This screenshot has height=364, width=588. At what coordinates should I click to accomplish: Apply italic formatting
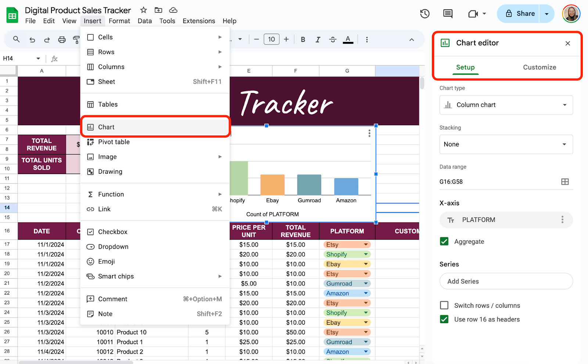coord(318,40)
